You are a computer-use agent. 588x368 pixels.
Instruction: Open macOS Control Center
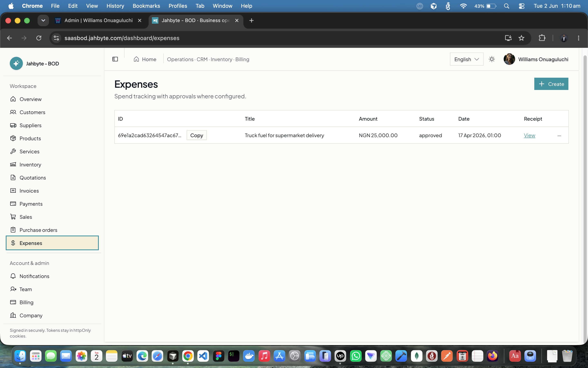[x=521, y=6]
